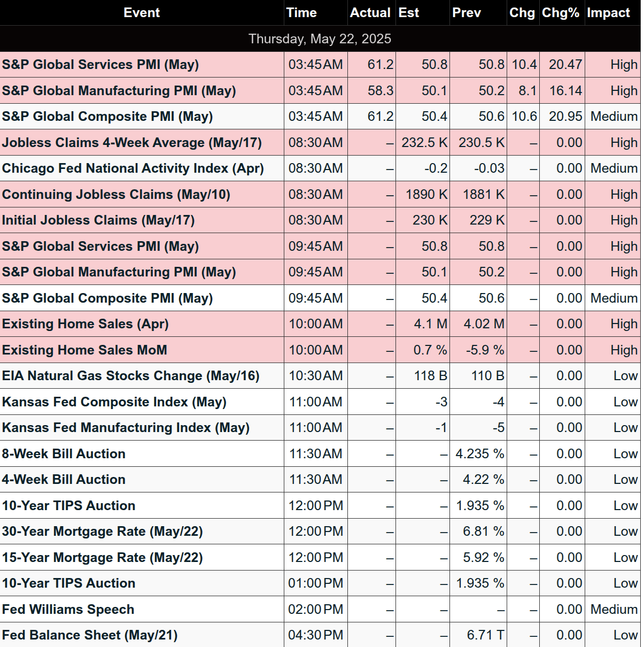644x647 pixels.
Task: Select EIA Natural Gas Stocks Change event
Action: click(131, 376)
